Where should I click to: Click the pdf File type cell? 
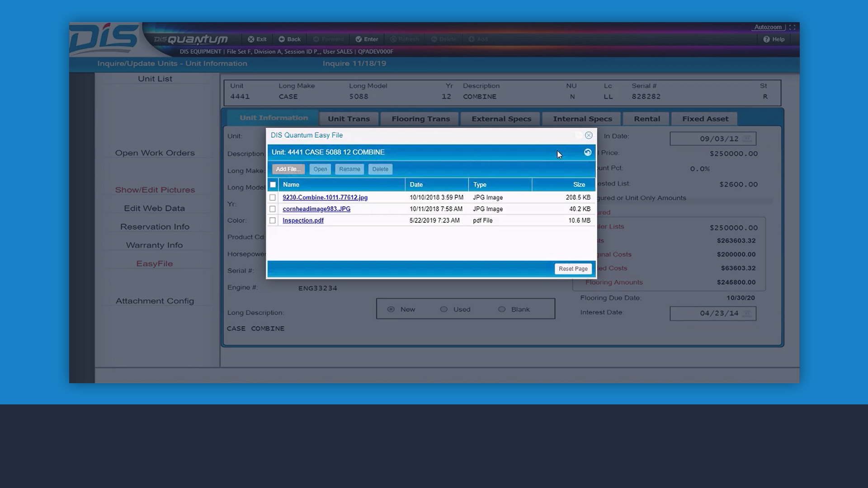[483, 221]
